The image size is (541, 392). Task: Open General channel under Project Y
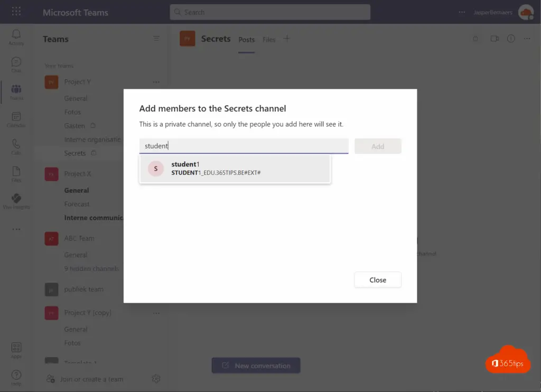(x=76, y=98)
